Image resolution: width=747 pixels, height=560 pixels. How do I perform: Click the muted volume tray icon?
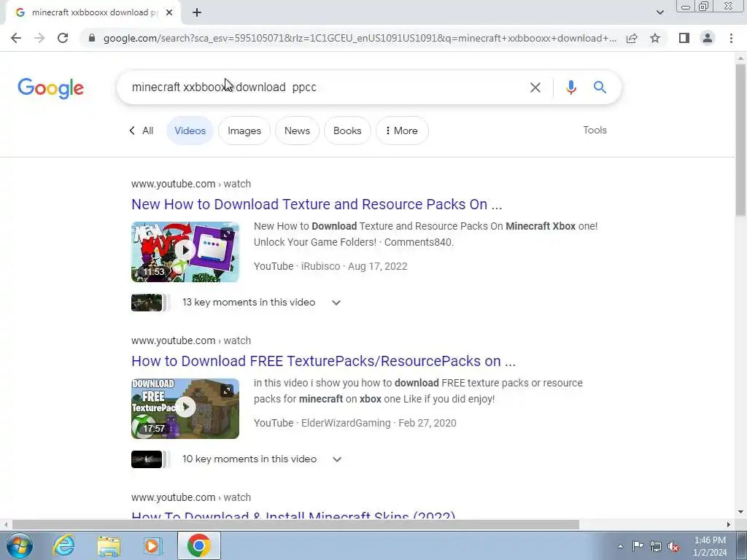(673, 546)
